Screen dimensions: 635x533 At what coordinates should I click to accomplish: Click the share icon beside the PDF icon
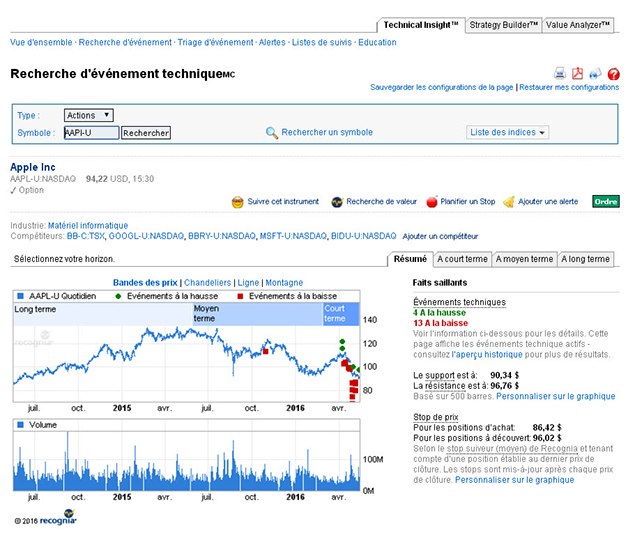pyautogui.click(x=595, y=74)
